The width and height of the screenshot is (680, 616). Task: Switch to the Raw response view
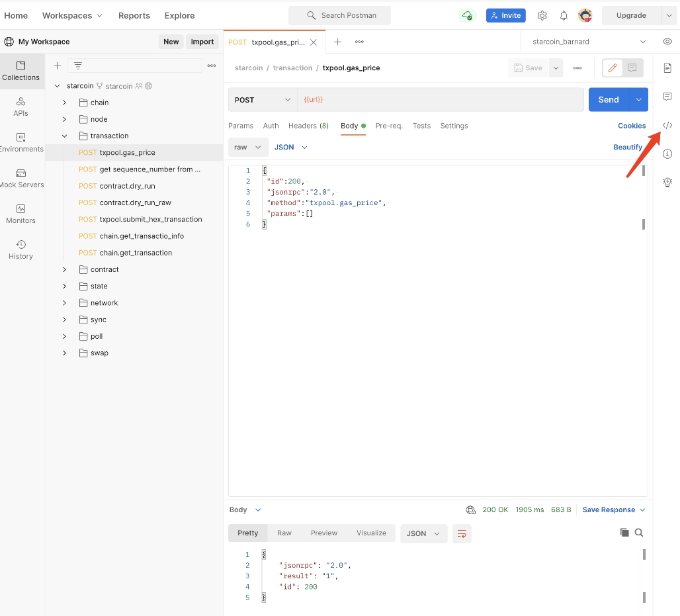[284, 533]
